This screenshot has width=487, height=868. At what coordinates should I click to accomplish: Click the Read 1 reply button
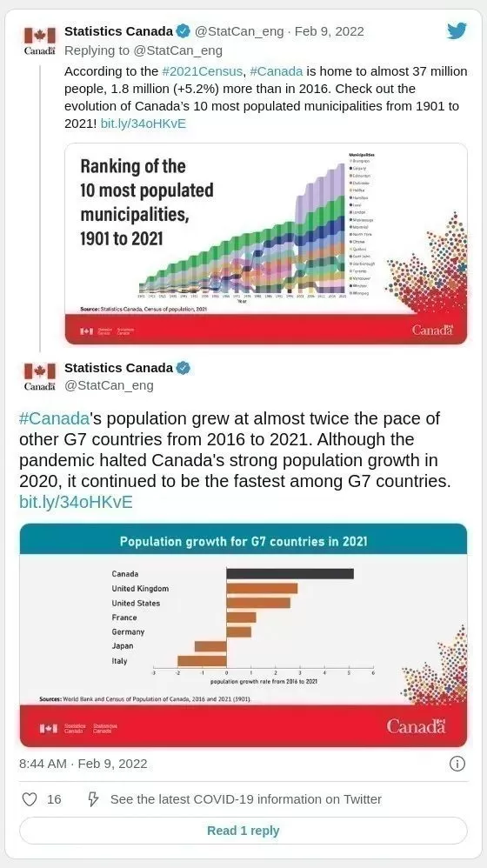243,831
